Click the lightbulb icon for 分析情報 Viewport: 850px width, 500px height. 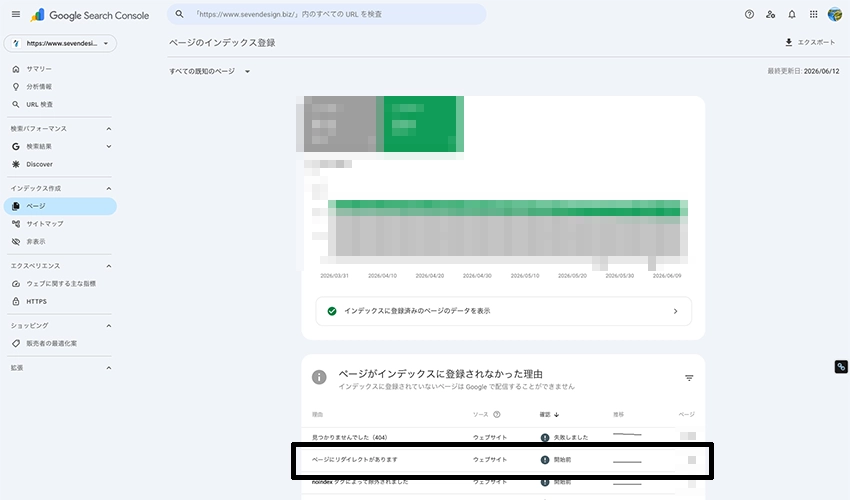16,87
